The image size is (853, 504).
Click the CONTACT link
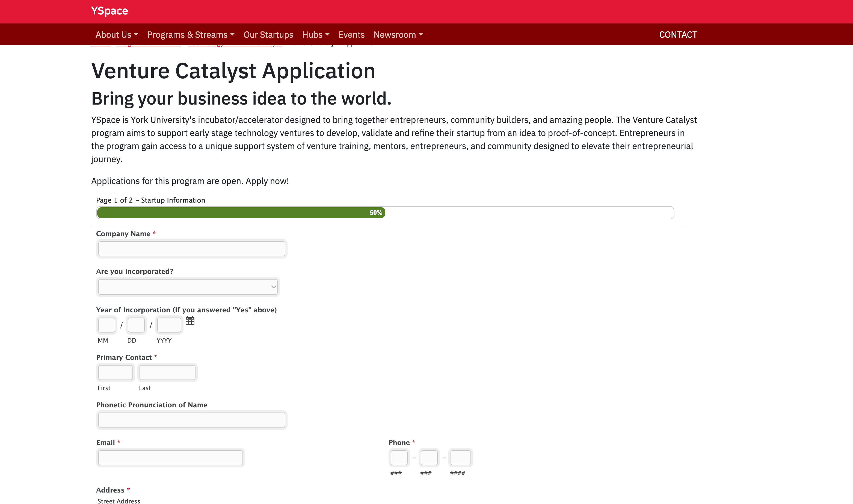click(678, 35)
